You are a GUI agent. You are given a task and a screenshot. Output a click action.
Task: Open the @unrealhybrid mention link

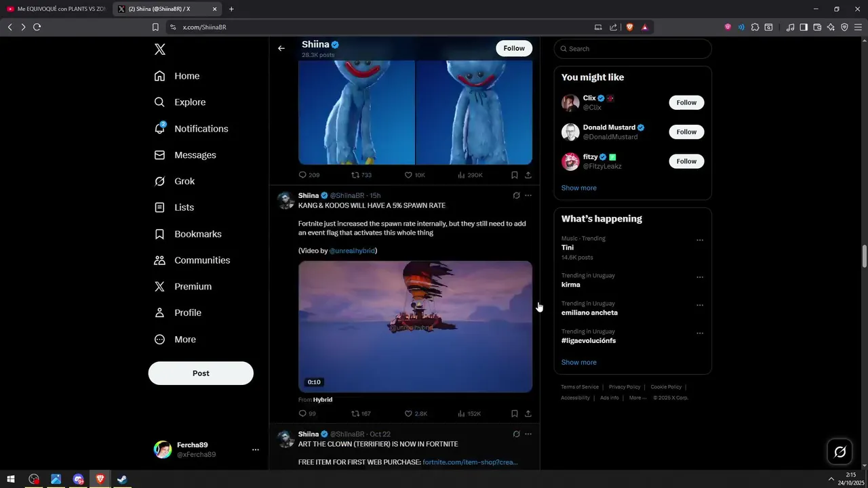coord(352,251)
